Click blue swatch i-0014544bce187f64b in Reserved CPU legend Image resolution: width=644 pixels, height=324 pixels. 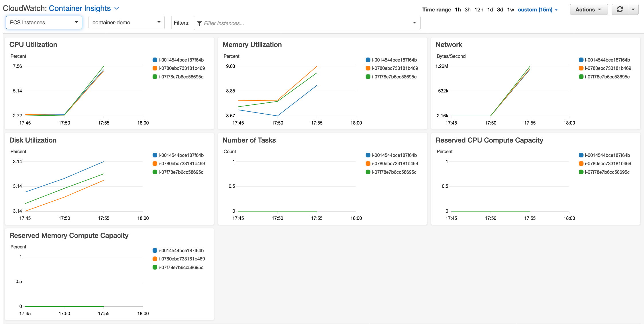point(581,155)
